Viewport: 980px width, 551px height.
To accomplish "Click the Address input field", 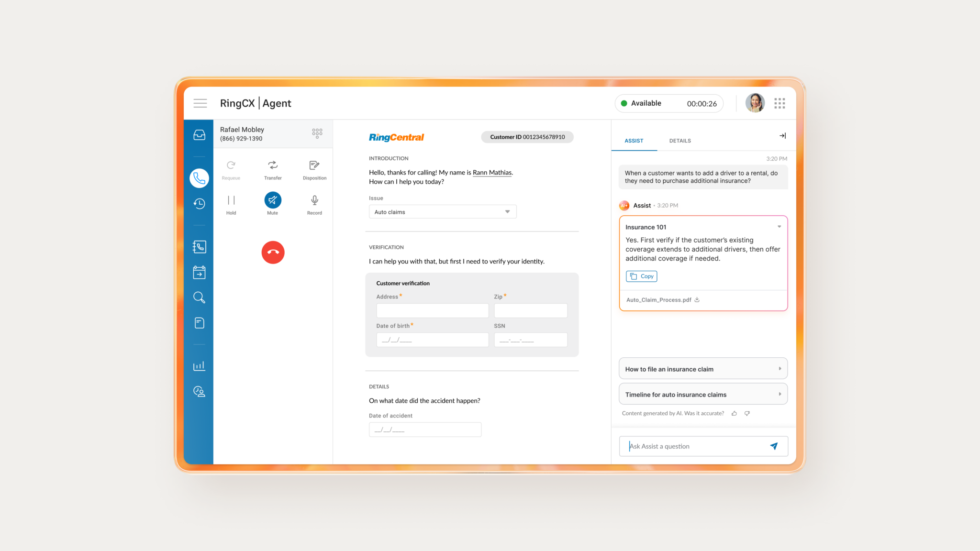I will [432, 310].
